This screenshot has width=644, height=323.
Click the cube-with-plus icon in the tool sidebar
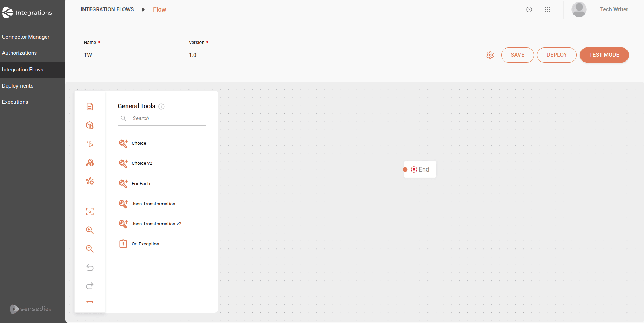pyautogui.click(x=90, y=125)
